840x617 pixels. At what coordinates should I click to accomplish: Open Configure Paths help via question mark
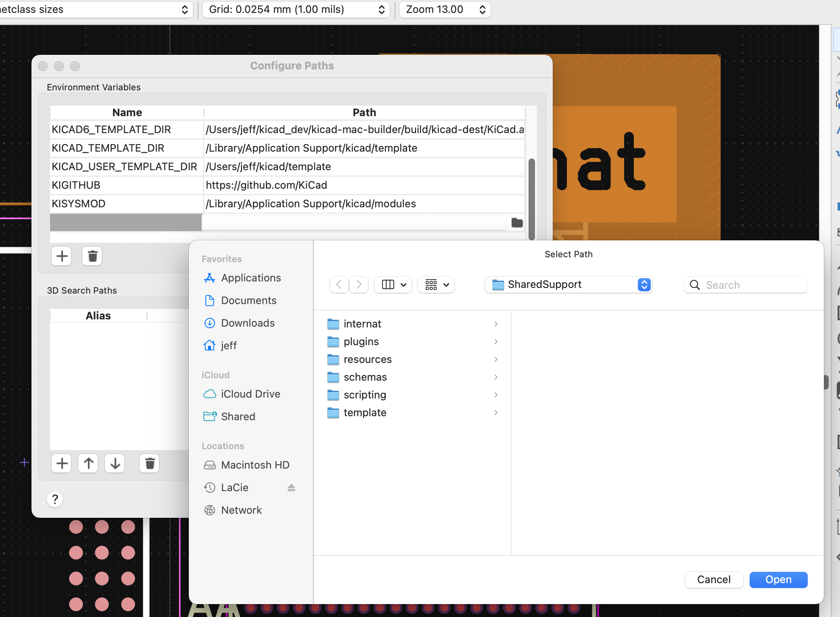click(x=55, y=499)
